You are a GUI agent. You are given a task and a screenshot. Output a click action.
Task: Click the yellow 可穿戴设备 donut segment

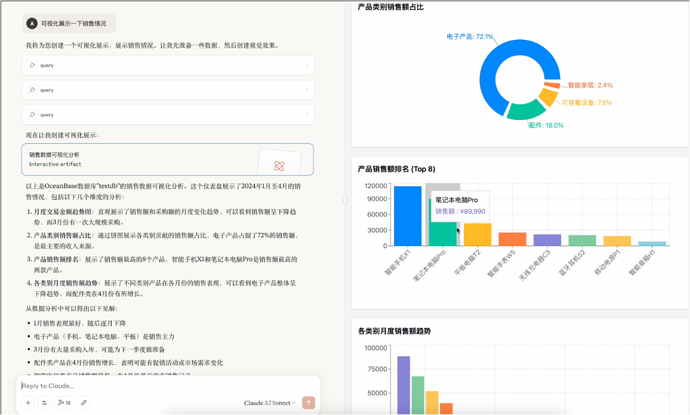click(548, 96)
